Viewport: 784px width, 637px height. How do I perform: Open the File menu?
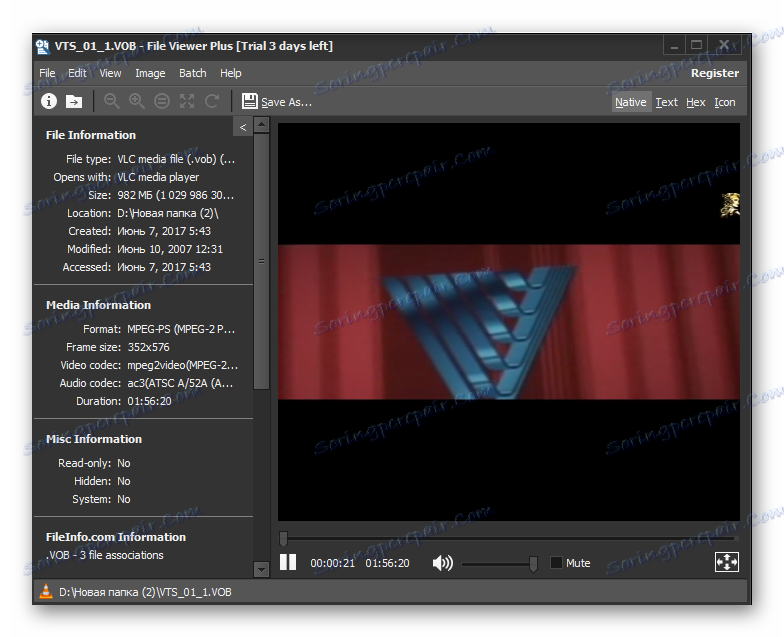pyautogui.click(x=47, y=73)
